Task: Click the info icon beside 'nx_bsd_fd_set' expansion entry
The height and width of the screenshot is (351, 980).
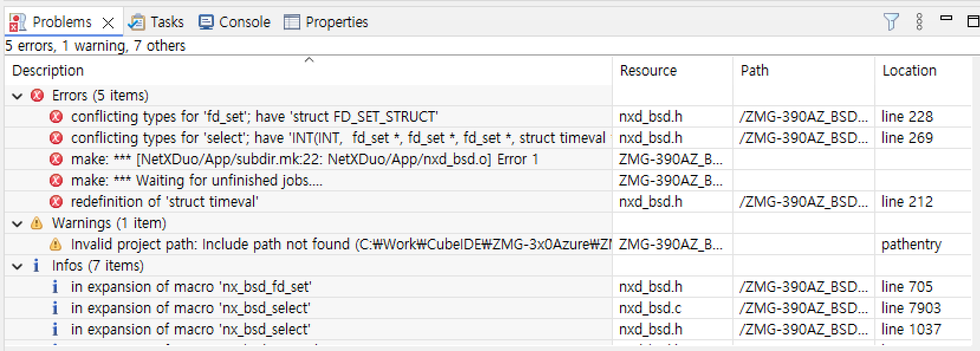Action: pyautogui.click(x=56, y=287)
